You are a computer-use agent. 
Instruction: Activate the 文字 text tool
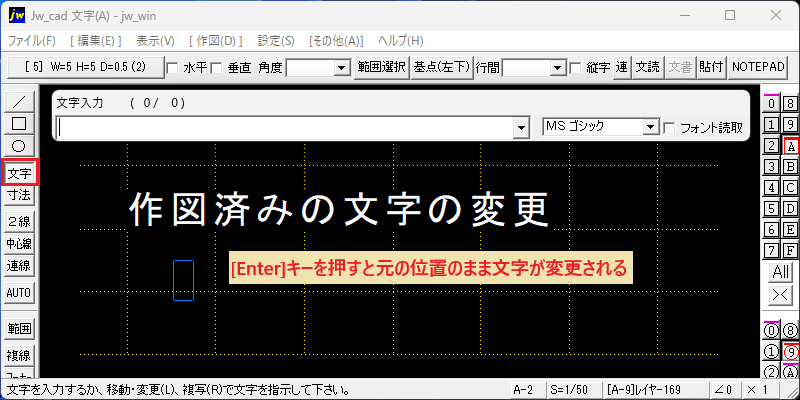(19, 173)
